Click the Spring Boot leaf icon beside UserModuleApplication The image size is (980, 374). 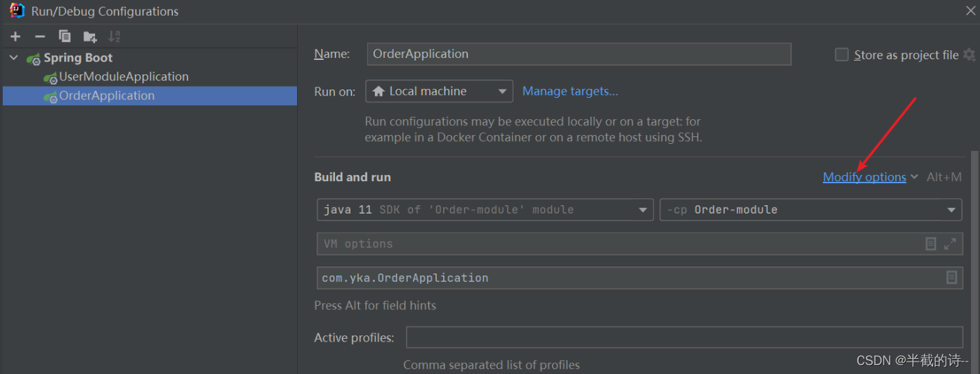50,78
